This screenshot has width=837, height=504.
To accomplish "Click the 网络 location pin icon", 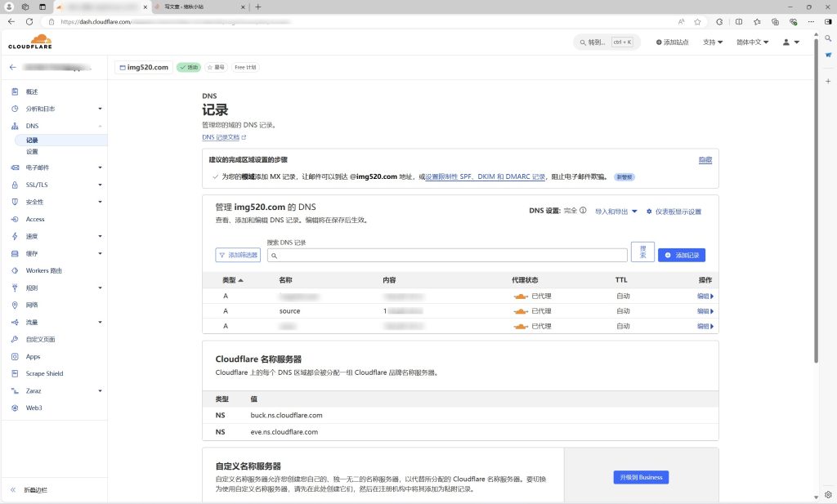I will tap(15, 305).
